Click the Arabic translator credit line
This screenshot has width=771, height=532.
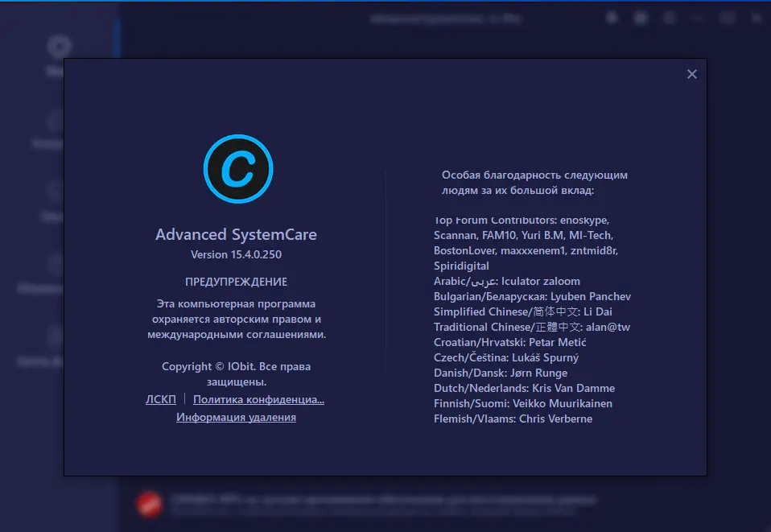[x=506, y=281]
